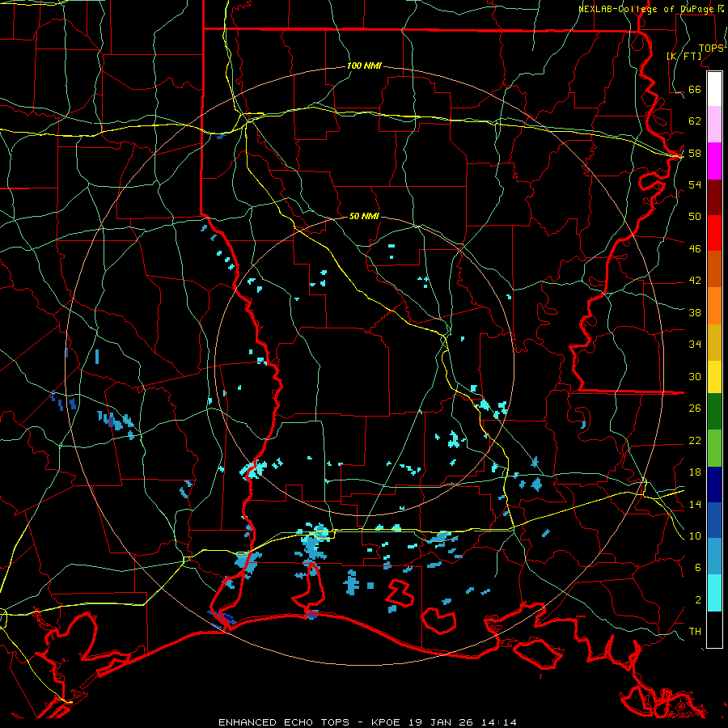Click the orange 42 kft legend swatch
Image resolution: width=728 pixels, height=728 pixels.
point(714,306)
